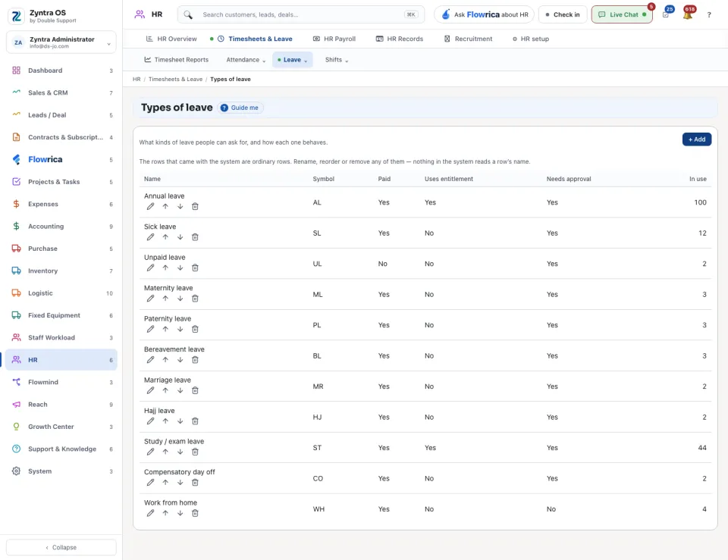Viewport: 728px width, 560px height.
Task: Open the Leave dropdown menu
Action: coord(293,60)
